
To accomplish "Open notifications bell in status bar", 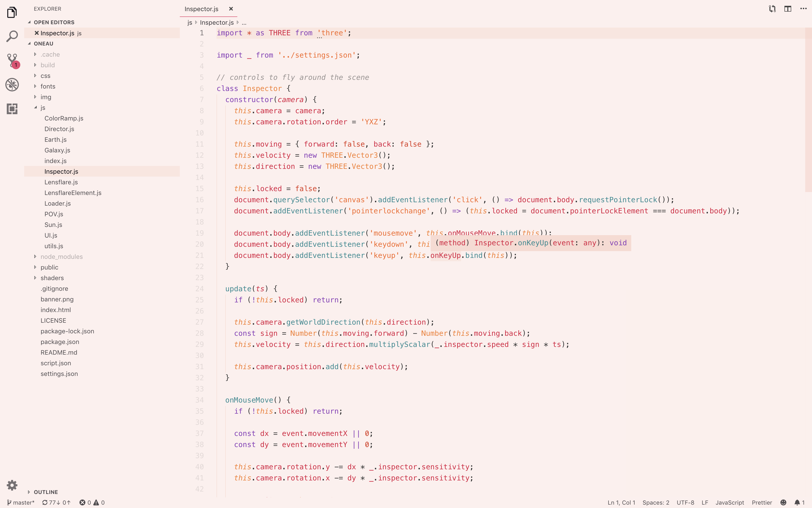I will click(799, 503).
